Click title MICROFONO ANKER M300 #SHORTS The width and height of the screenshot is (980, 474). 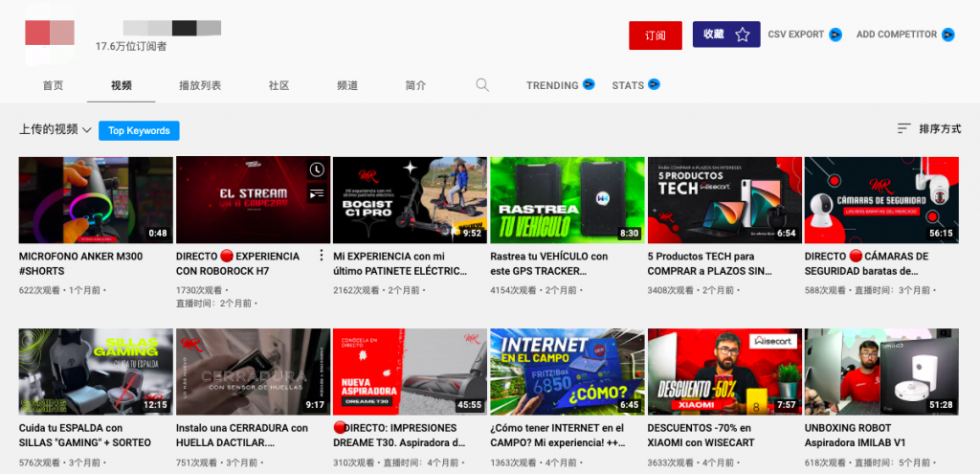click(80, 264)
